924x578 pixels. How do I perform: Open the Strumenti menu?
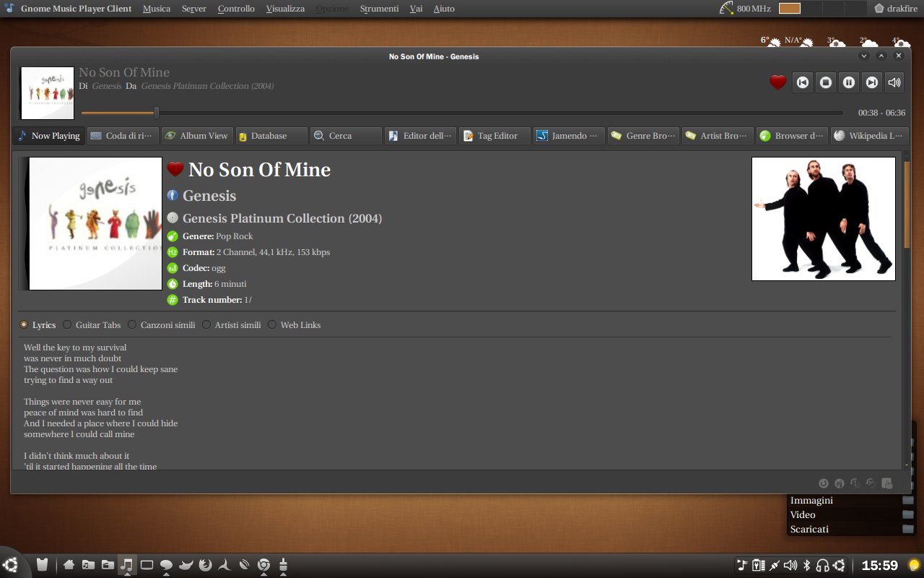point(379,9)
